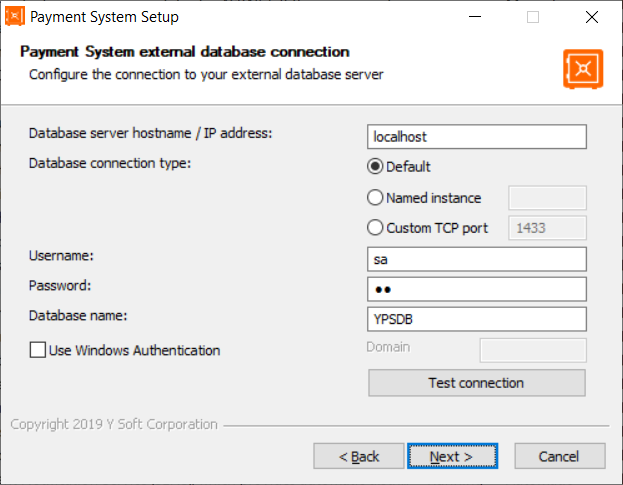Image resolution: width=623 pixels, height=485 pixels.
Task: Choose the Named instance radio button
Action: tap(376, 198)
